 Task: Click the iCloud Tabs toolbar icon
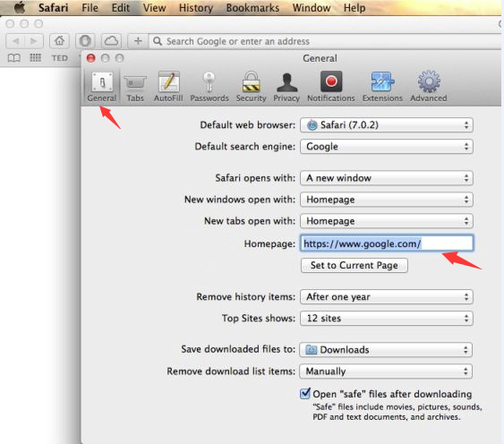click(111, 41)
